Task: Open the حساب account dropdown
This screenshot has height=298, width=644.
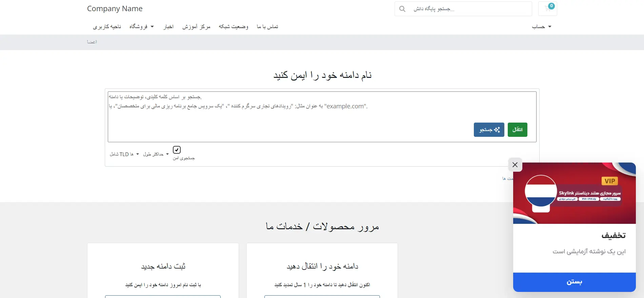Action: pos(541,27)
